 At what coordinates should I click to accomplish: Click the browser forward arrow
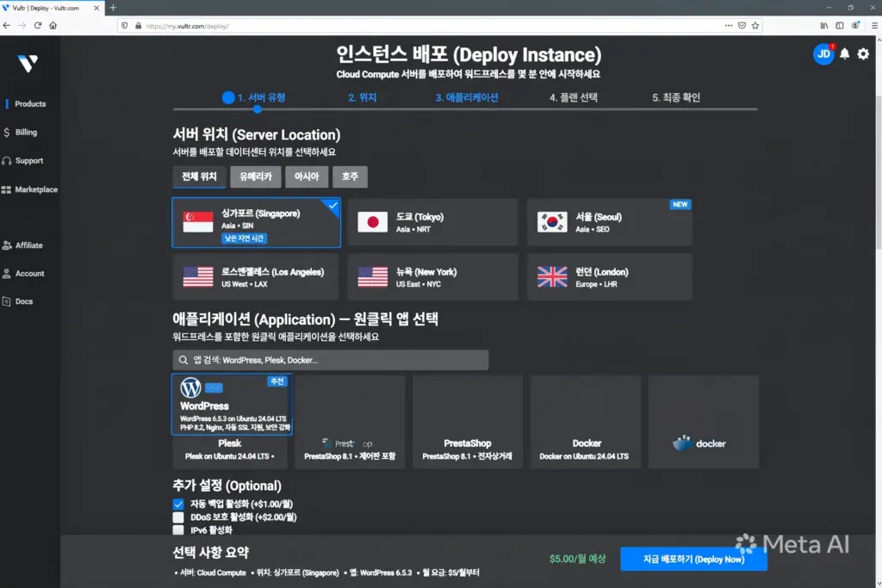click(x=22, y=25)
